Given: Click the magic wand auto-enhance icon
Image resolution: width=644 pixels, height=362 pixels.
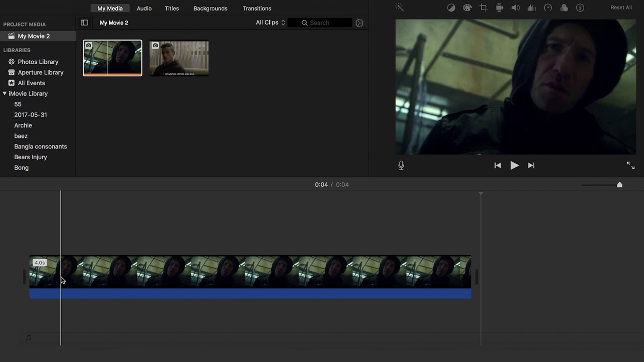Looking at the screenshot, I should (x=399, y=7).
